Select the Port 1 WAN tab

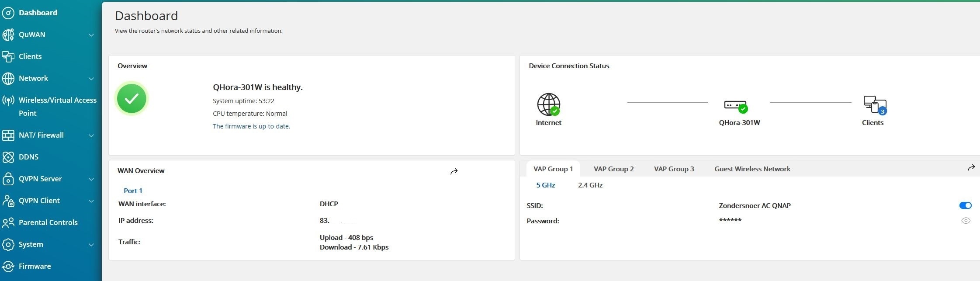click(x=133, y=191)
